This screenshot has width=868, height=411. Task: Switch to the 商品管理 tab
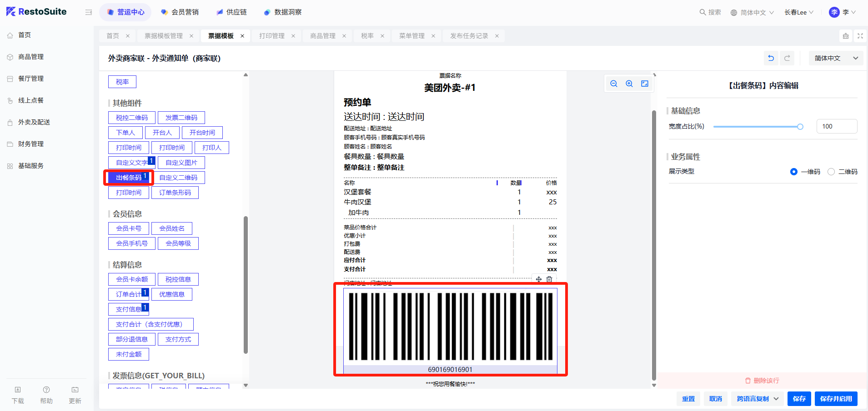[x=323, y=36]
